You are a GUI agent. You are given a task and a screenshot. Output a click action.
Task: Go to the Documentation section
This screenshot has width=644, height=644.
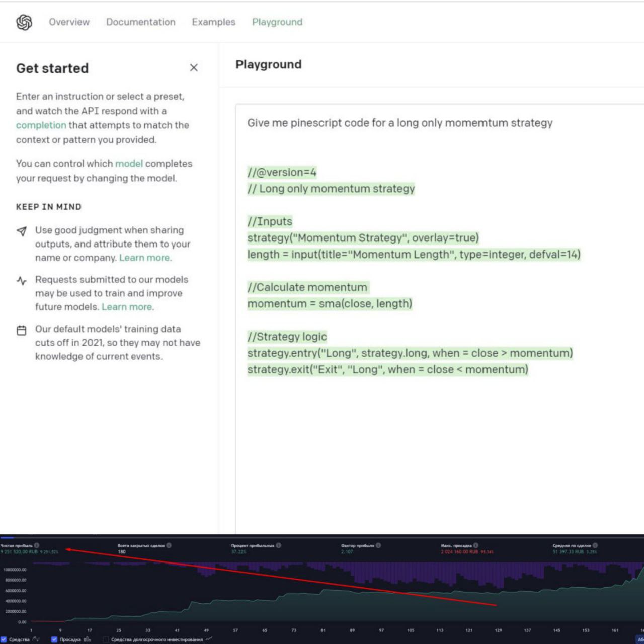click(x=141, y=22)
